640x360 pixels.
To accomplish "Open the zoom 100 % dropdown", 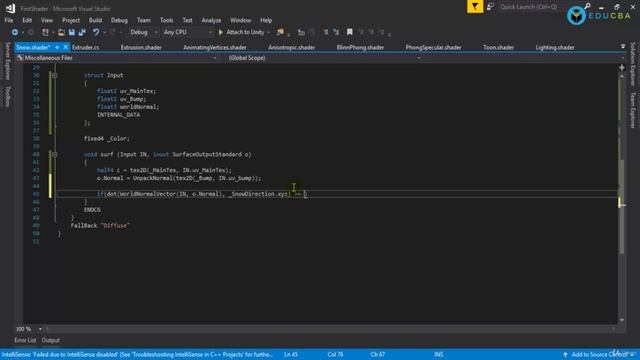I will click(40, 329).
